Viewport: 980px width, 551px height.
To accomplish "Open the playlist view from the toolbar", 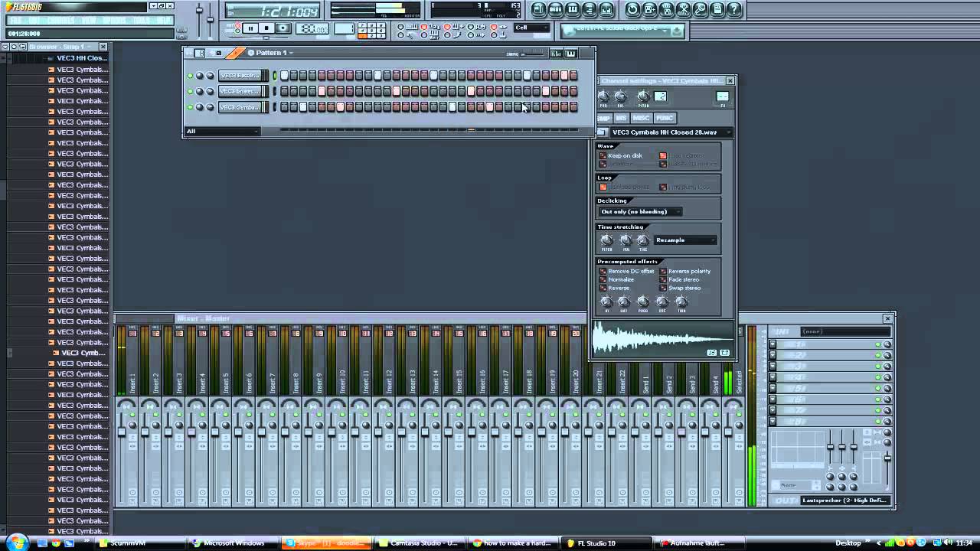I will (x=539, y=10).
